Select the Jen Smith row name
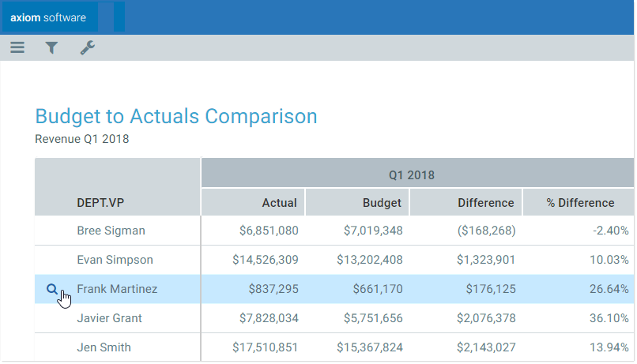Screen dimensions: 637x364 click(x=104, y=347)
